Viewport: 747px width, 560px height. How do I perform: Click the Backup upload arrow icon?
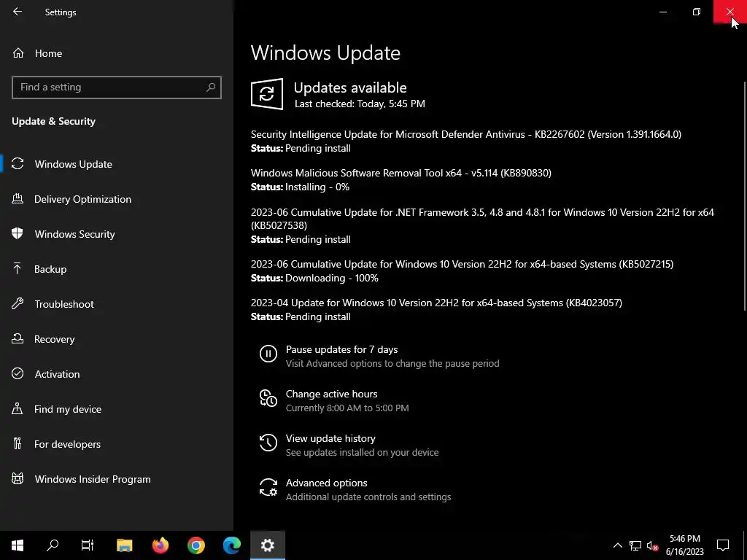(x=18, y=268)
